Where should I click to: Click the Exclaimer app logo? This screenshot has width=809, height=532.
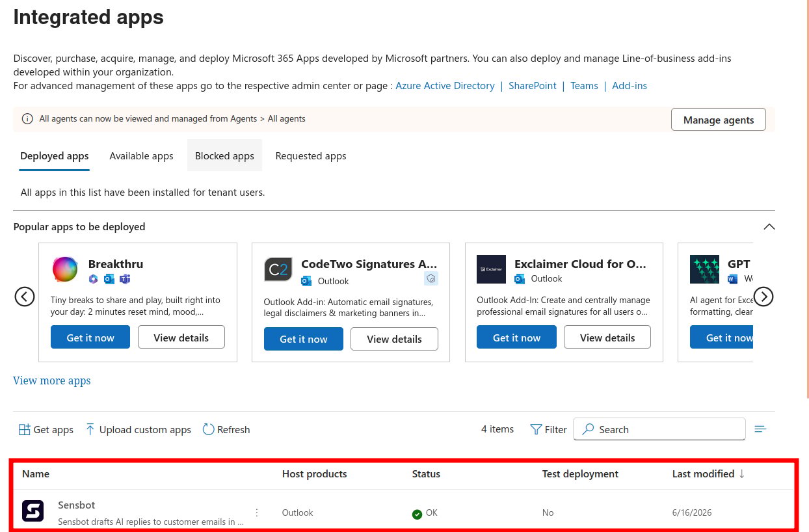tap(491, 269)
